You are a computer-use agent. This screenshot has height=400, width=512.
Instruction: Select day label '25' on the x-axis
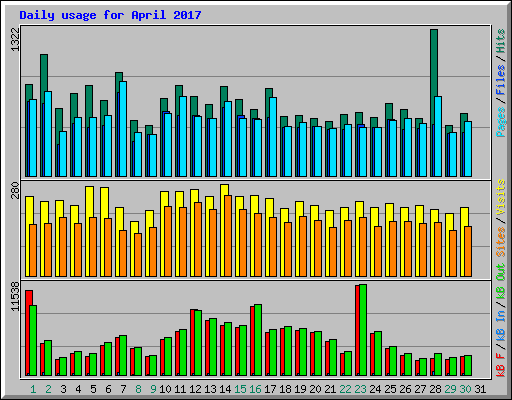(390, 389)
